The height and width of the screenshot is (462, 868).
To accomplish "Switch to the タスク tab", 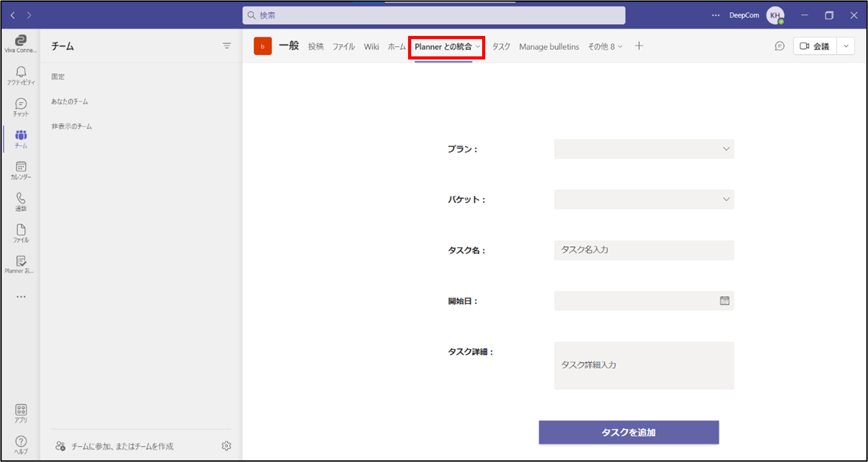I will click(x=501, y=47).
